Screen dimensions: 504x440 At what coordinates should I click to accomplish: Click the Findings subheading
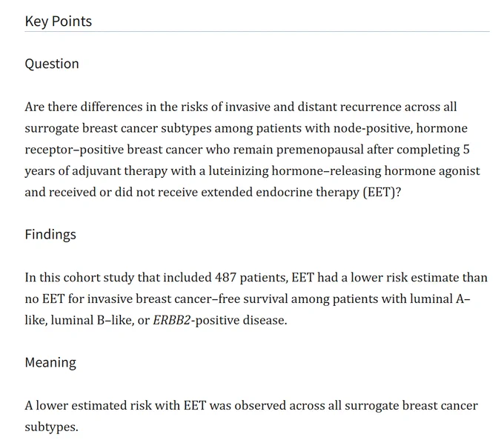(x=50, y=235)
